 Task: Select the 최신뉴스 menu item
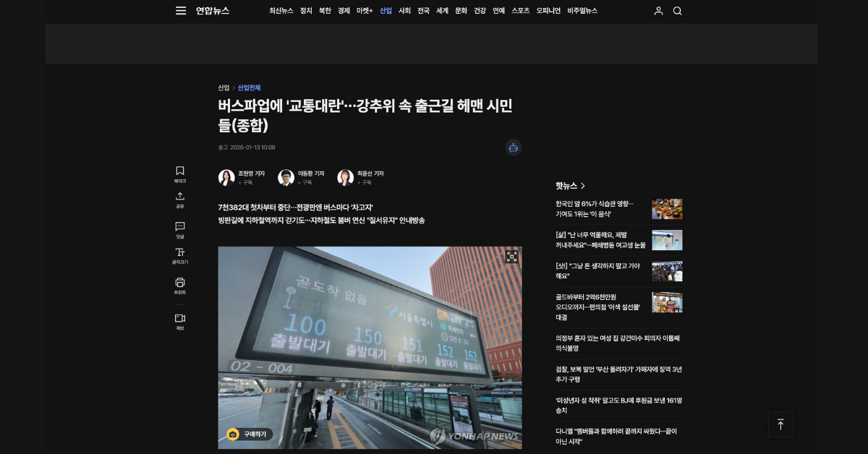coord(281,11)
